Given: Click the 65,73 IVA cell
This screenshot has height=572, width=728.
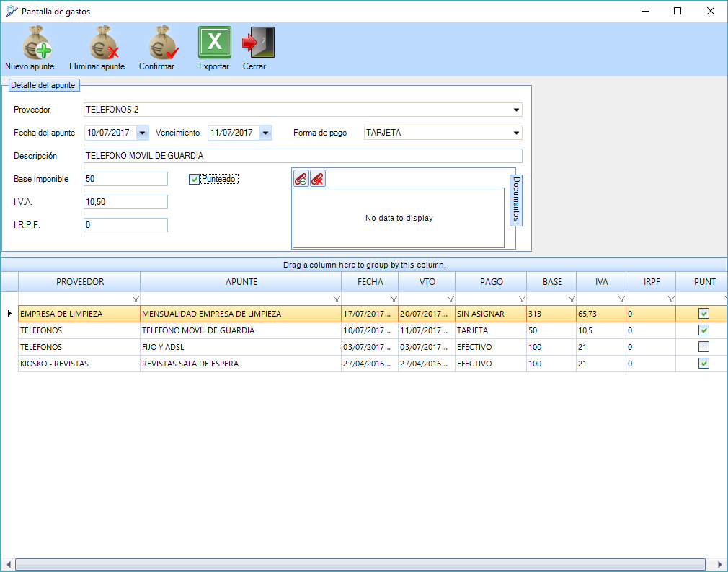Looking at the screenshot, I should 601,314.
